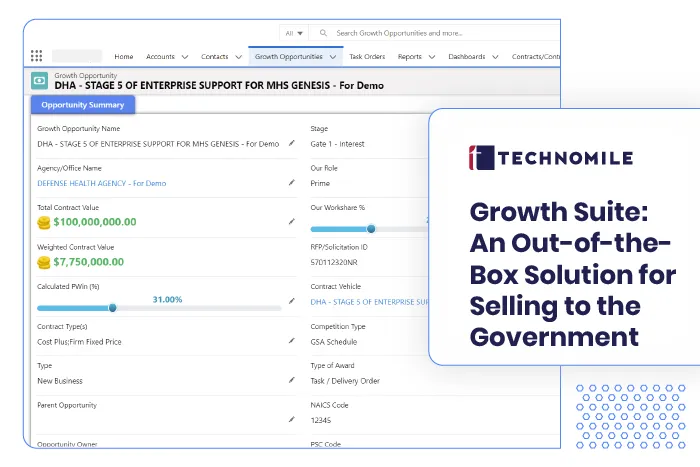The width and height of the screenshot is (700, 467).
Task: Click the Growth Opportunity Name field value
Action: [x=158, y=144]
